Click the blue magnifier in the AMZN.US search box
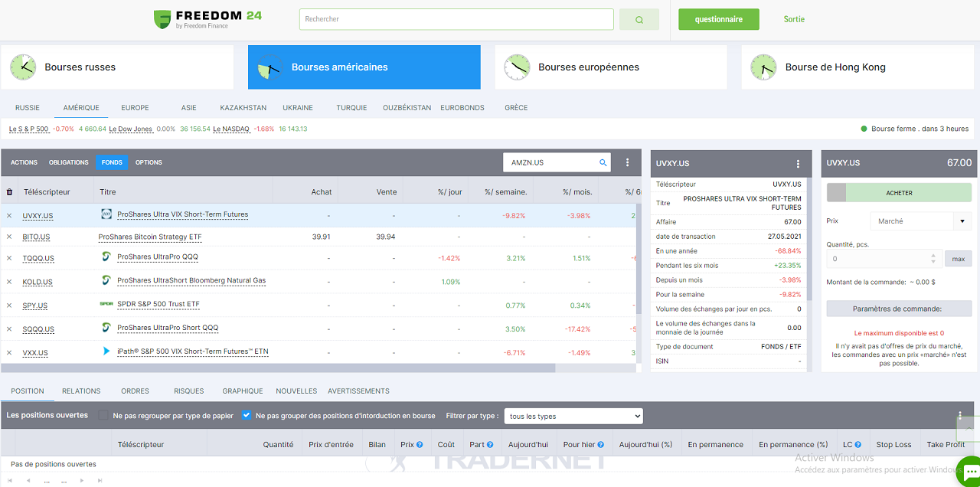The width and height of the screenshot is (980, 487). pos(603,162)
